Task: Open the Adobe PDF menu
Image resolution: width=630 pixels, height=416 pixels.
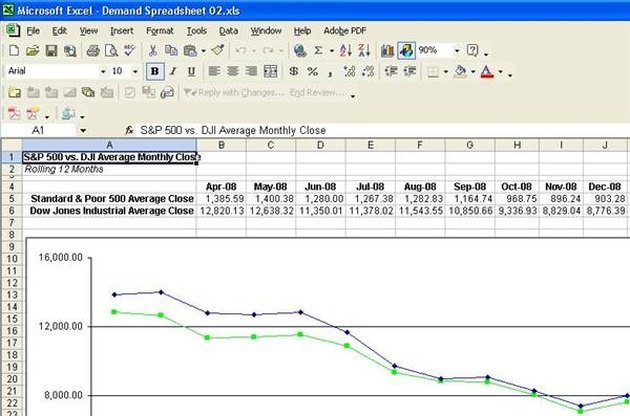Action: coord(345,31)
